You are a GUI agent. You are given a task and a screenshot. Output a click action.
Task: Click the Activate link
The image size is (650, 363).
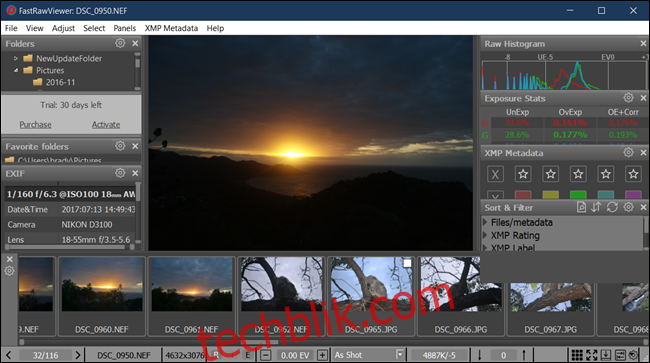click(106, 125)
